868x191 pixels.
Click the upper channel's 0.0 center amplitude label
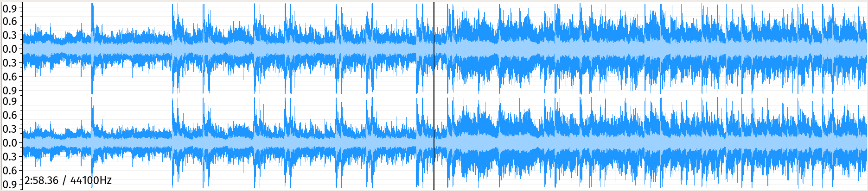pos(10,49)
